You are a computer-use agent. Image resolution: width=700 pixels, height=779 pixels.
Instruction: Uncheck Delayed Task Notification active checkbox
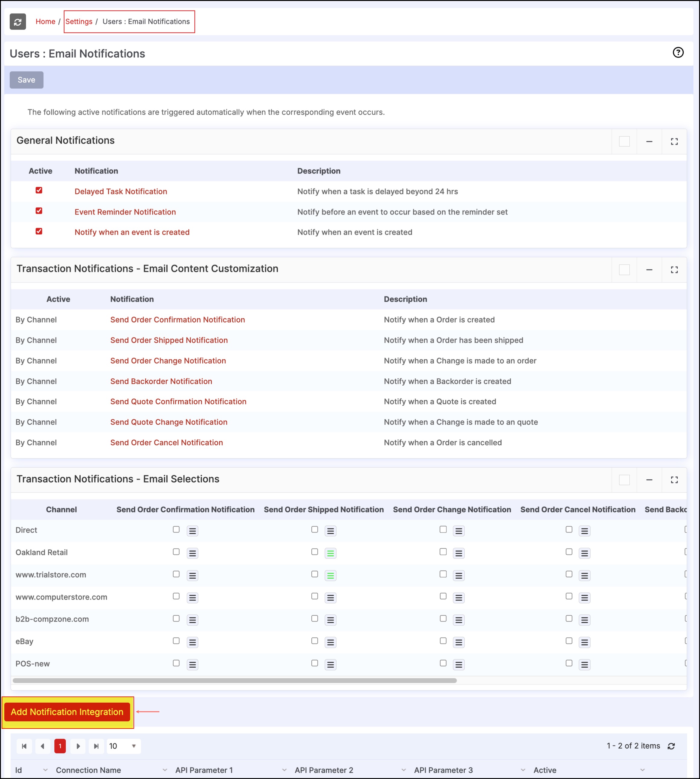[x=39, y=190]
